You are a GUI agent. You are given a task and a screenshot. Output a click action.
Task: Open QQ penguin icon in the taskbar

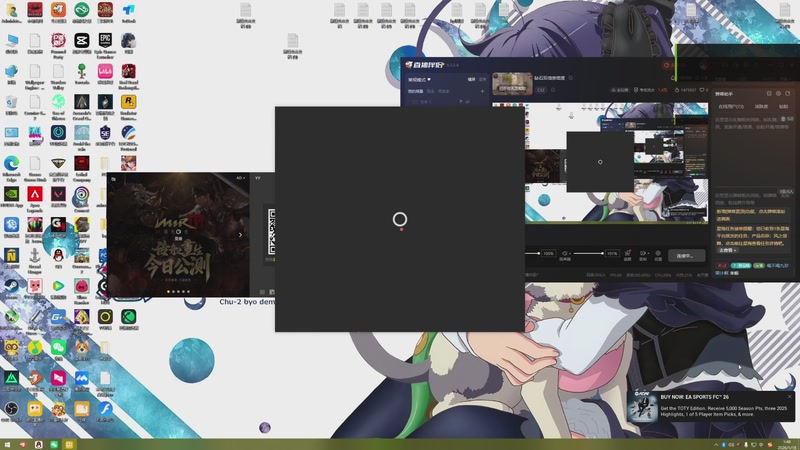coord(38,445)
